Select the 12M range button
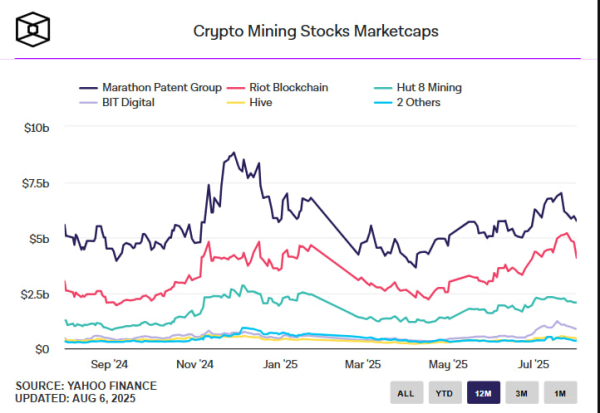Screen dimensions: 600x413 click(483, 393)
